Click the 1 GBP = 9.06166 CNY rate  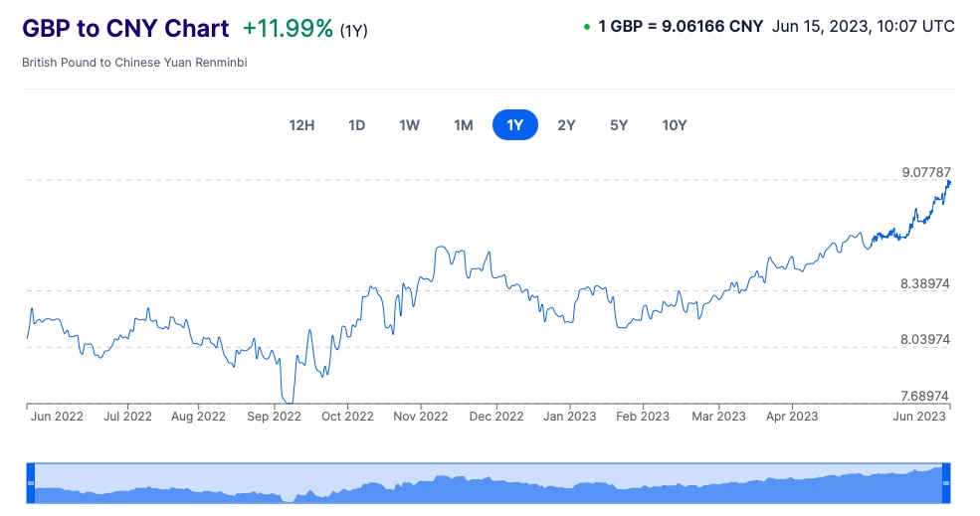(681, 27)
